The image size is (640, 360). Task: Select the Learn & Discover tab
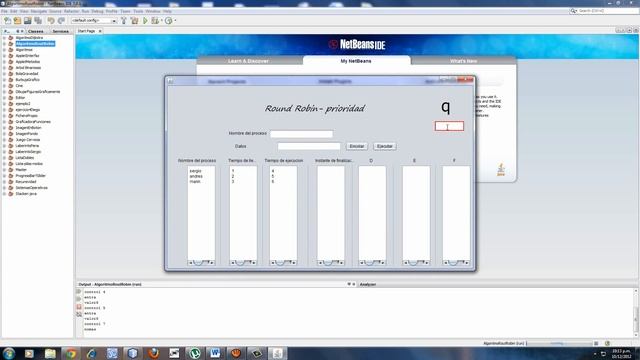coord(248,61)
